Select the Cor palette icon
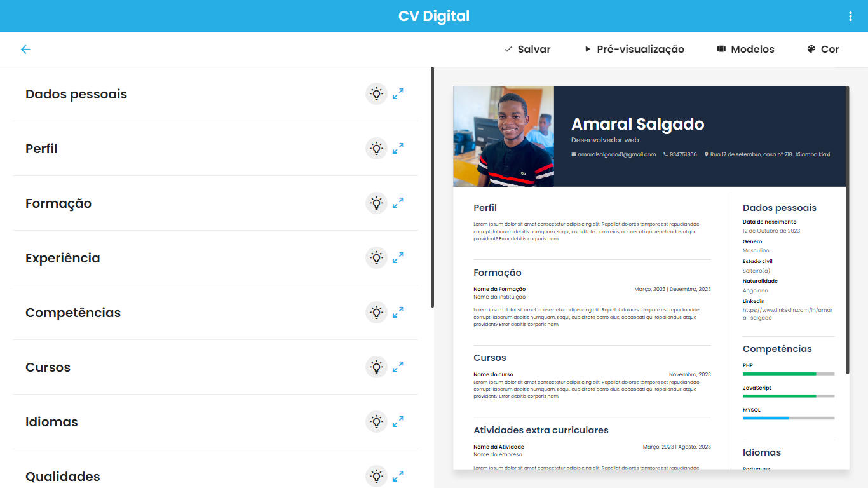Screen dimensions: 868x488 (x=810, y=49)
